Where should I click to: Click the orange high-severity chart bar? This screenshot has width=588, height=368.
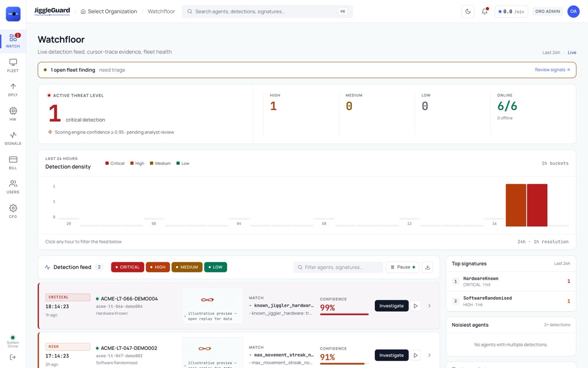(x=516, y=205)
